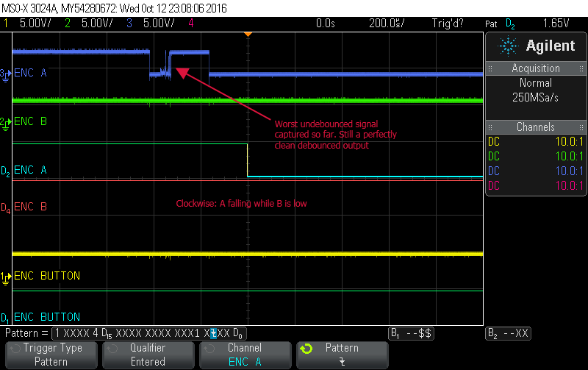The image size is (588, 370).
Task: Open the Qualifier Entered softkey
Action: coord(148,355)
